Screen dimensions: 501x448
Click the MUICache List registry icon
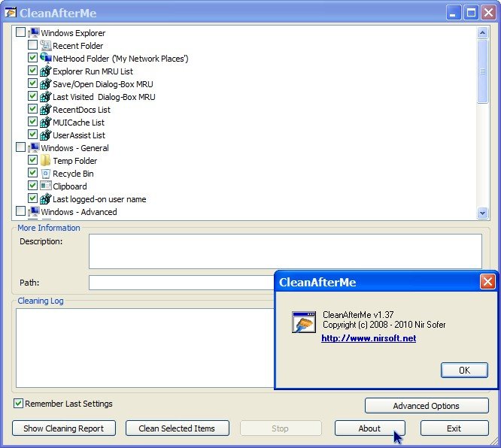click(45, 122)
